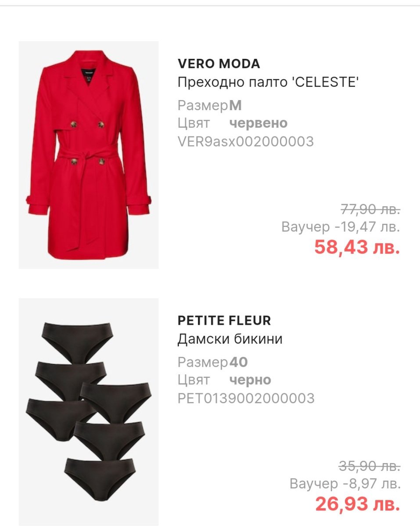Screen dimensions: 420x528
Task: Open the black bikini set product image
Action: tap(88, 412)
